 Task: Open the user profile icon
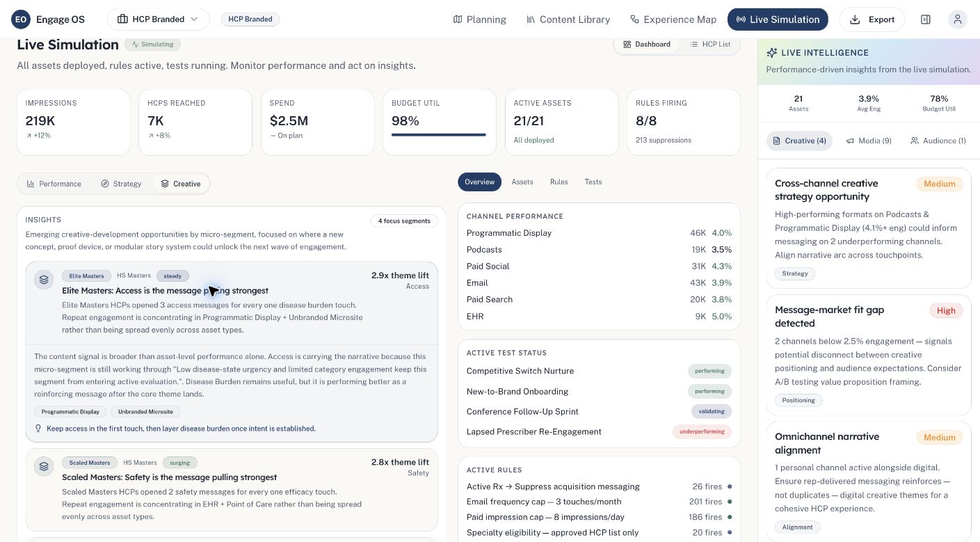958,19
